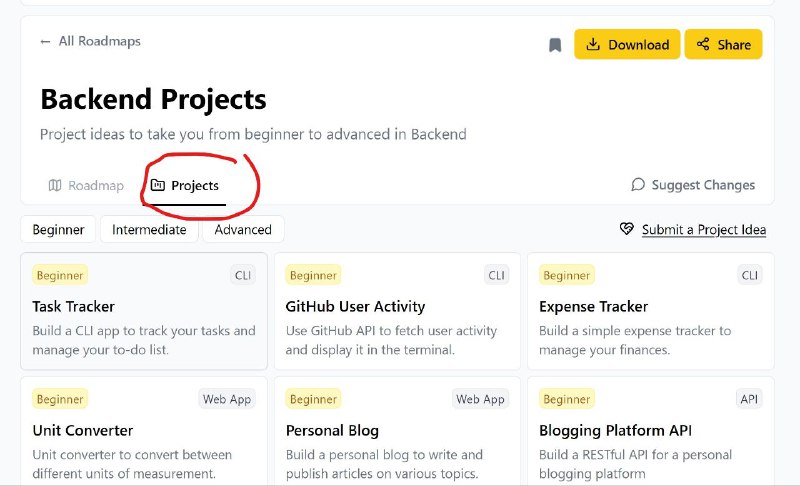Open the GitHub User Activity project
Screen dimensions: 800x486
[397, 311]
